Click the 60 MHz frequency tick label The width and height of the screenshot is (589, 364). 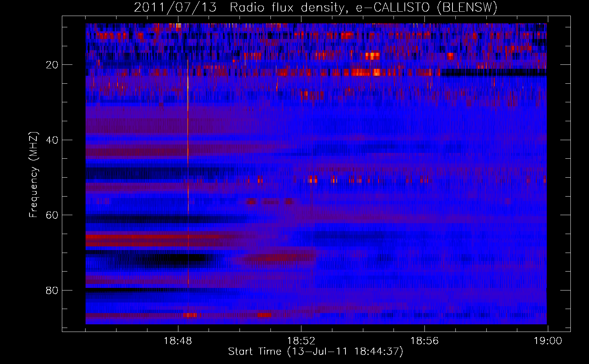tap(52, 215)
